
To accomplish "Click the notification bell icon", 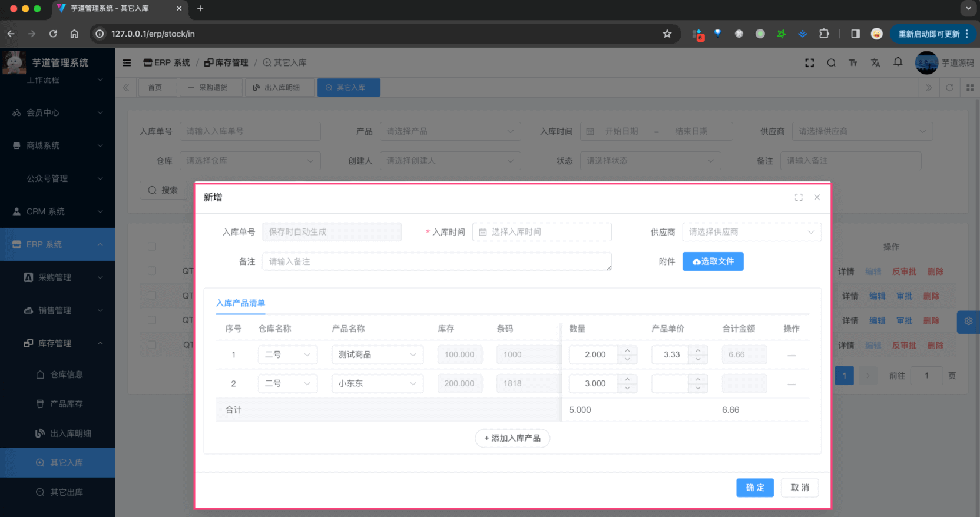I will [898, 62].
